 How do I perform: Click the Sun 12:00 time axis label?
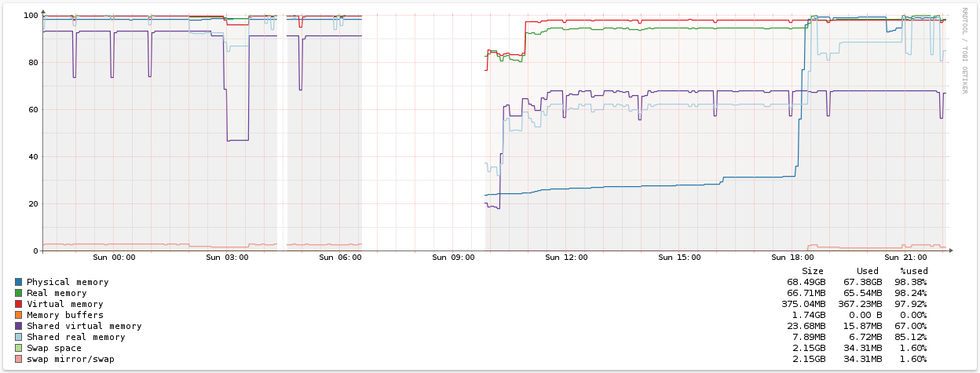pos(566,257)
